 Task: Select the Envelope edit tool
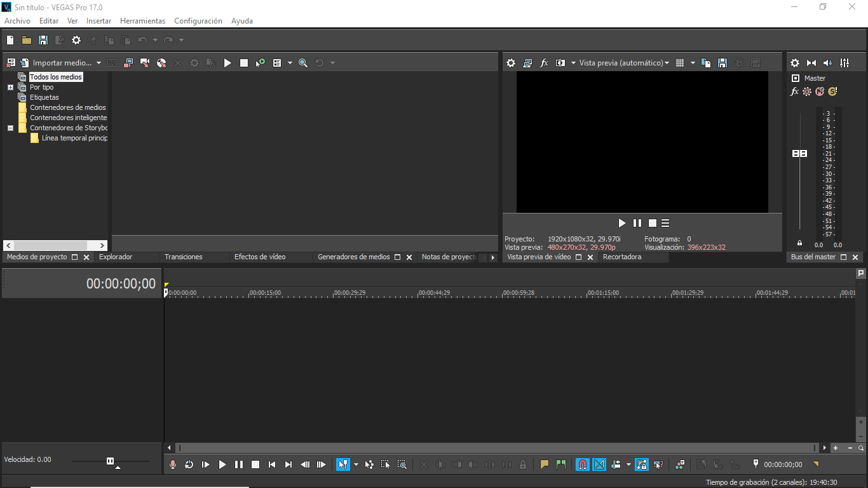[369, 464]
